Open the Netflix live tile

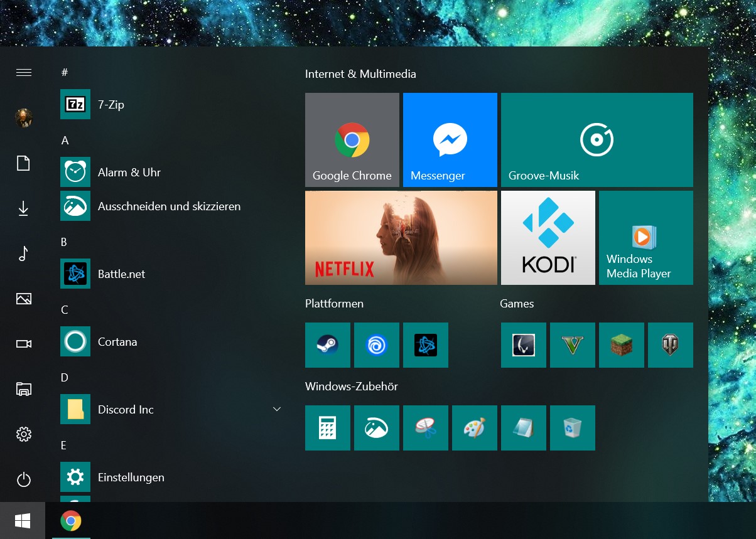click(x=401, y=238)
